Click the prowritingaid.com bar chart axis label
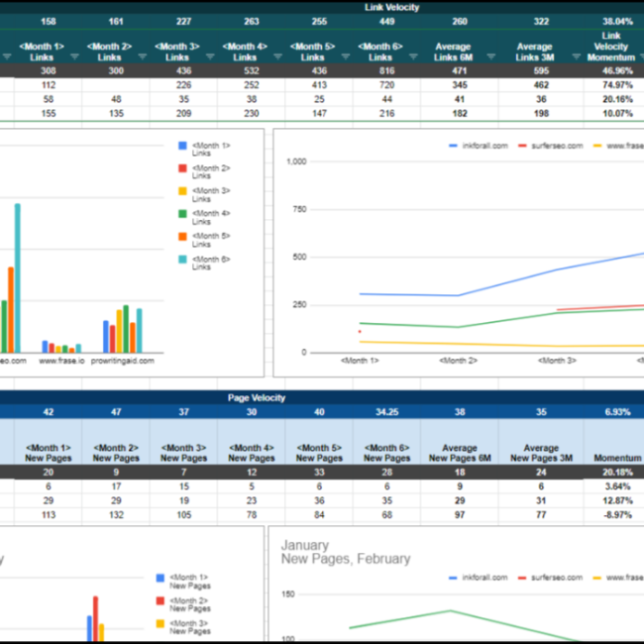 click(123, 361)
